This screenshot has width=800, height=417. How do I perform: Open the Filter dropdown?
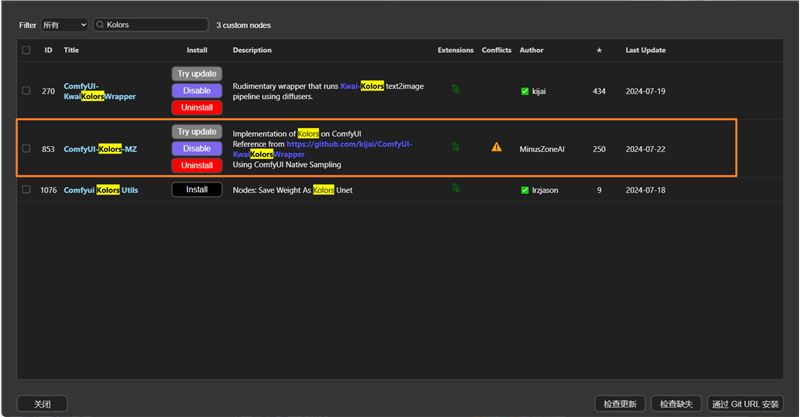point(64,24)
